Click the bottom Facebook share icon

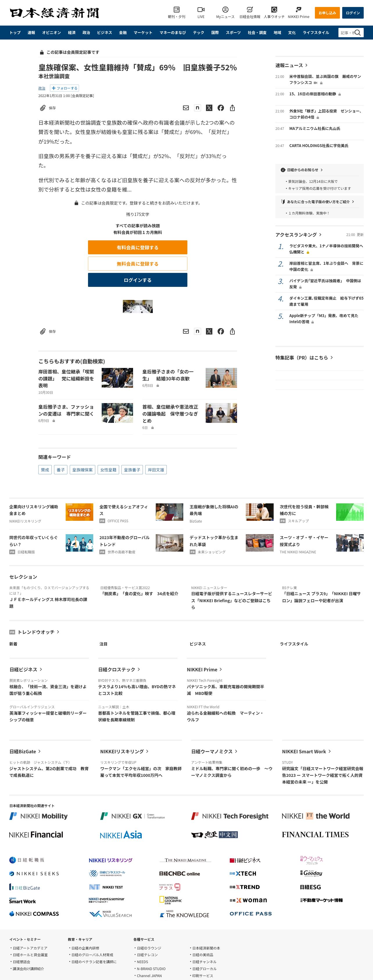pos(220,331)
